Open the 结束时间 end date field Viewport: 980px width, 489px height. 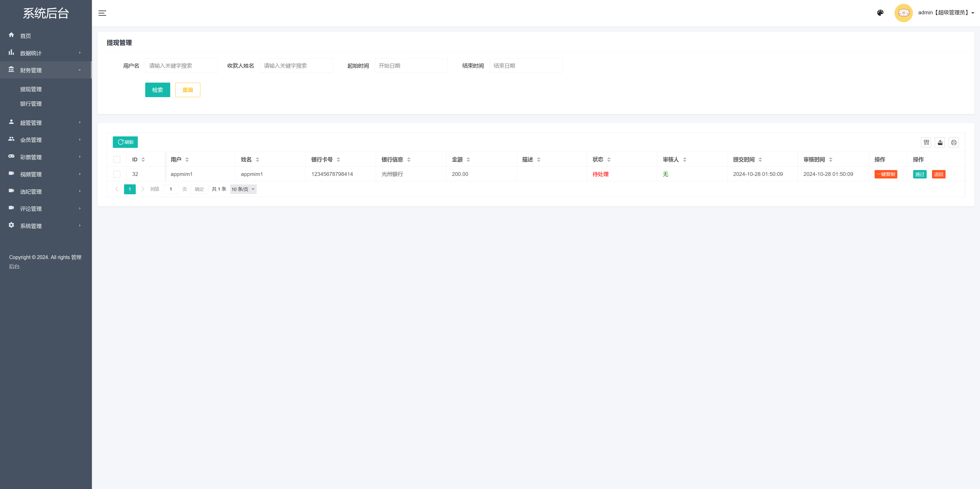[526, 66]
